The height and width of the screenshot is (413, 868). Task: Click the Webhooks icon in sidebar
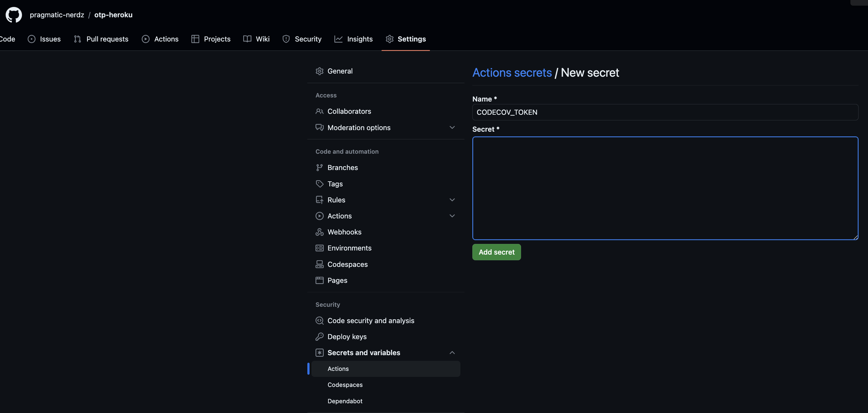(x=319, y=232)
